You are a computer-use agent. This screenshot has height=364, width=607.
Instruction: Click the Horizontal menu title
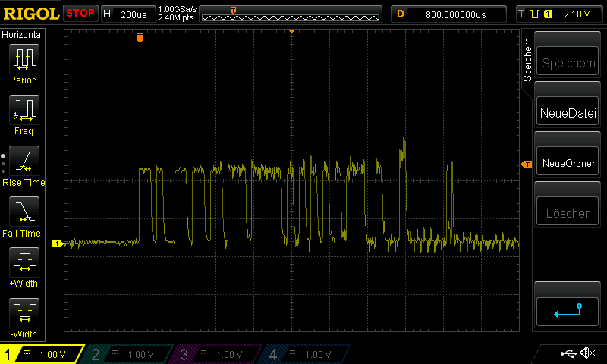(23, 35)
